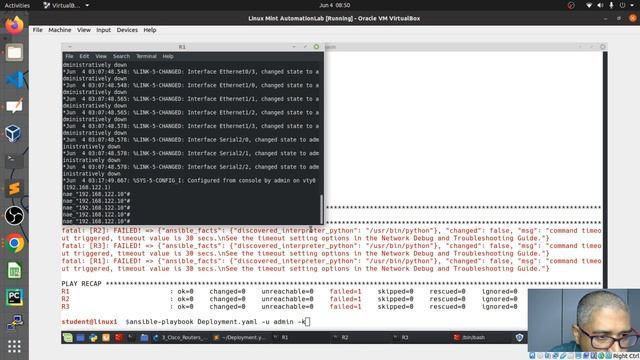
Task: Open the VirtualBox Input menu
Action: pos(103,30)
